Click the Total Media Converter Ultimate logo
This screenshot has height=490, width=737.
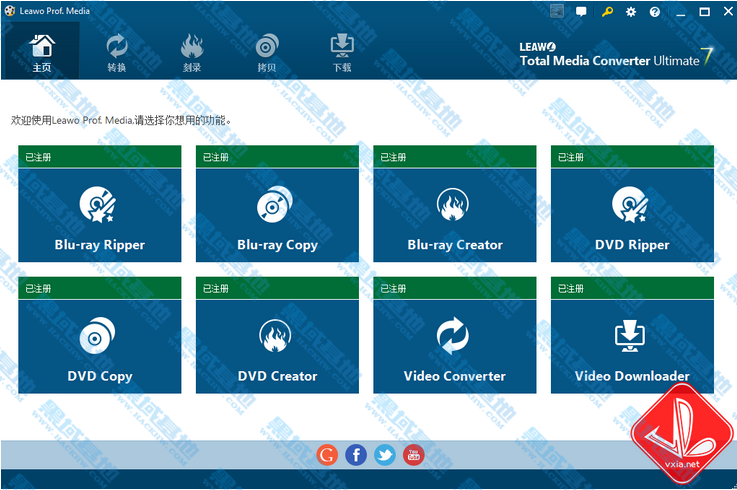tap(616, 56)
